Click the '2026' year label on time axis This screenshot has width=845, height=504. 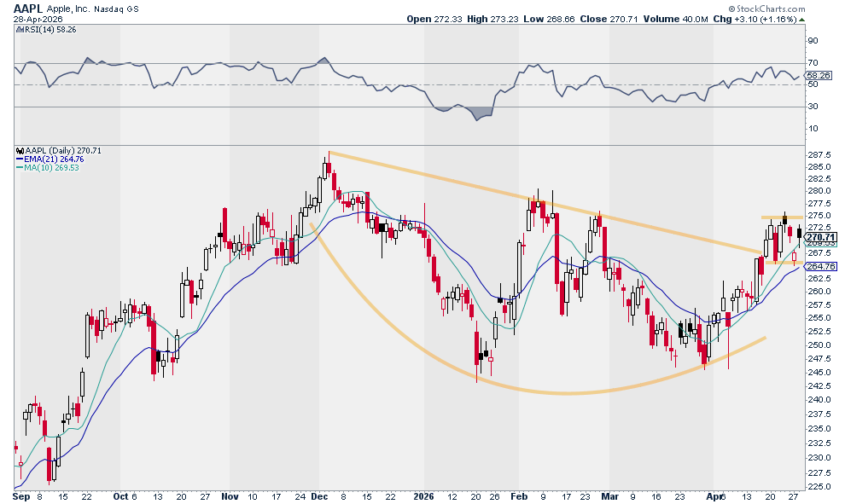coord(425,497)
